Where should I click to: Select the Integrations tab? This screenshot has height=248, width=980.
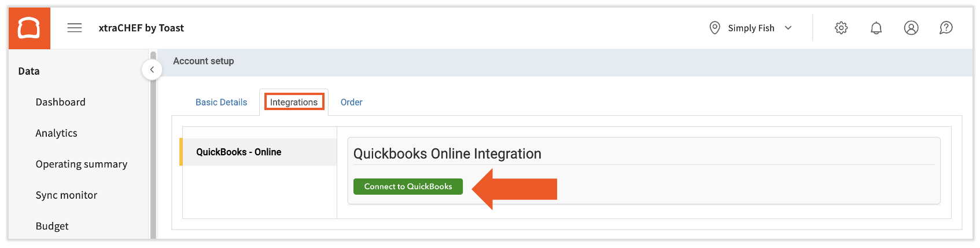(x=294, y=102)
